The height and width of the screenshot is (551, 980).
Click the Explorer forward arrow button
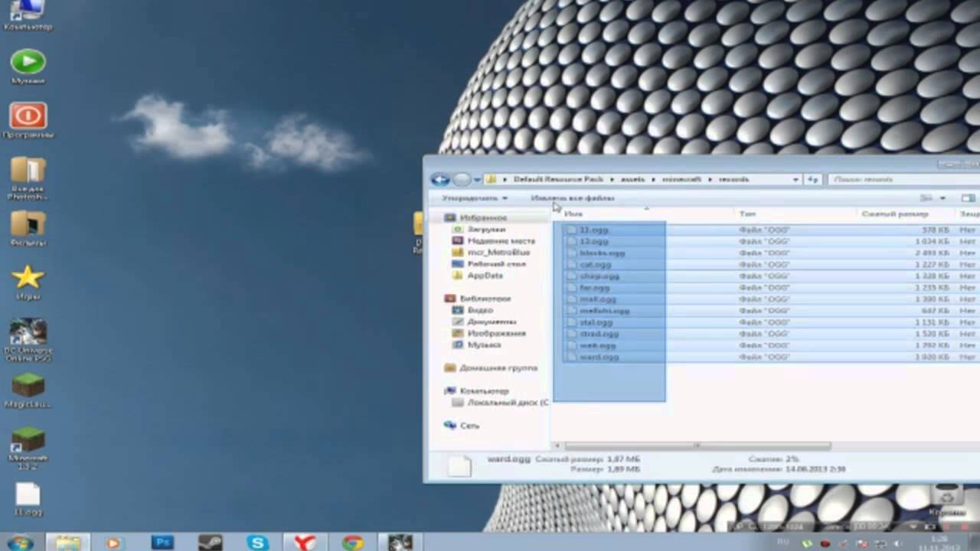click(x=462, y=180)
